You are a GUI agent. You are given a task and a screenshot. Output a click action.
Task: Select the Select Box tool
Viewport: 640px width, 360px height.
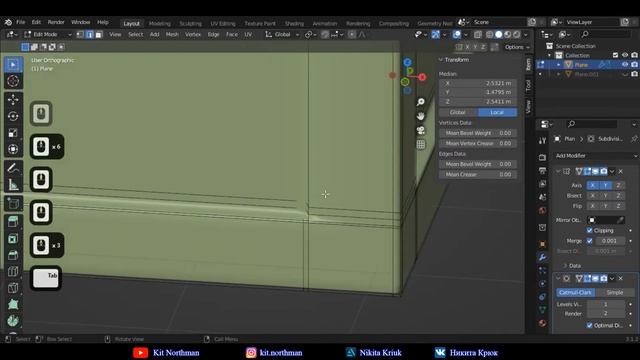[13, 64]
